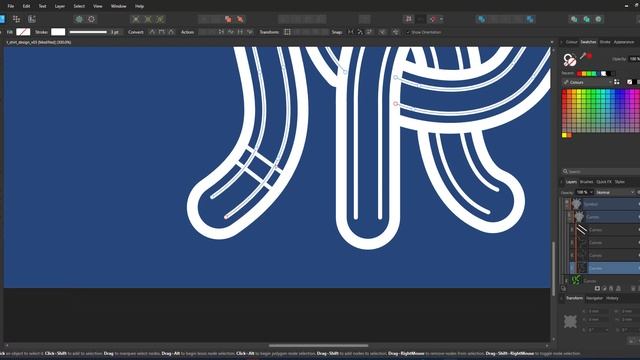Open the Help menu
Viewport: 640px width, 360px height.
pyautogui.click(x=139, y=6)
